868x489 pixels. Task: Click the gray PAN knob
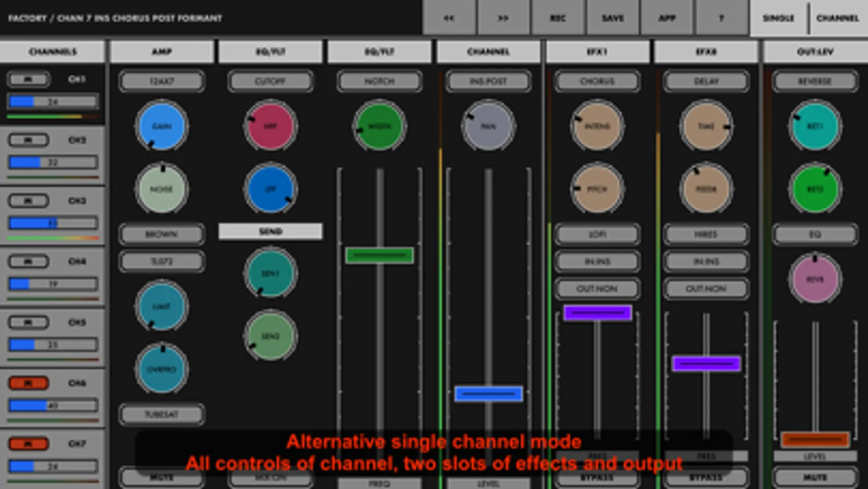(x=488, y=126)
